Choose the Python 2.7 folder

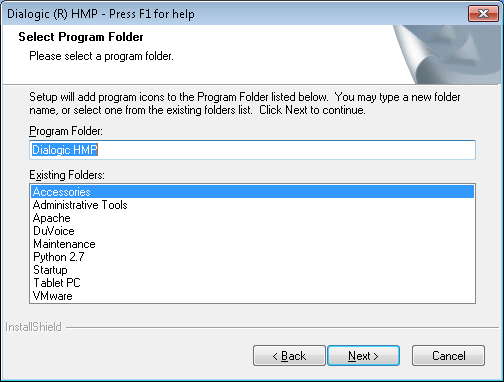click(x=252, y=257)
